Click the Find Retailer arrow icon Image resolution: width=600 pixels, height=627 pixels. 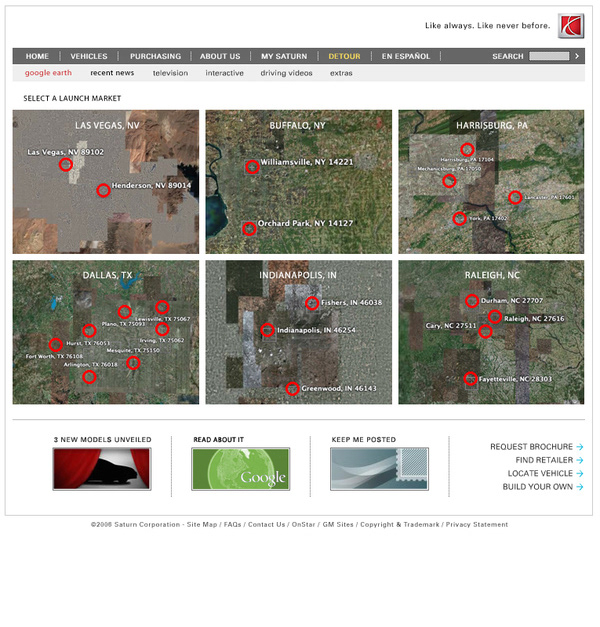(580, 460)
